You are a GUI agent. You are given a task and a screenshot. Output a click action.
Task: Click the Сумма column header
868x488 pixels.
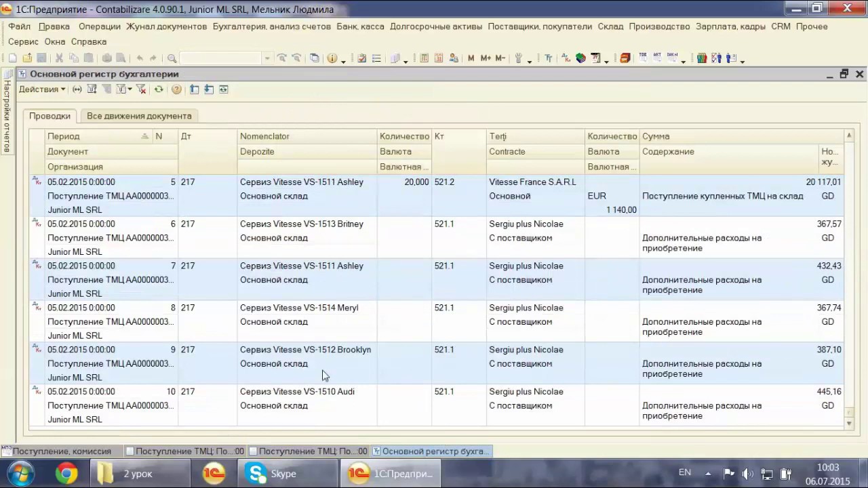click(x=741, y=136)
